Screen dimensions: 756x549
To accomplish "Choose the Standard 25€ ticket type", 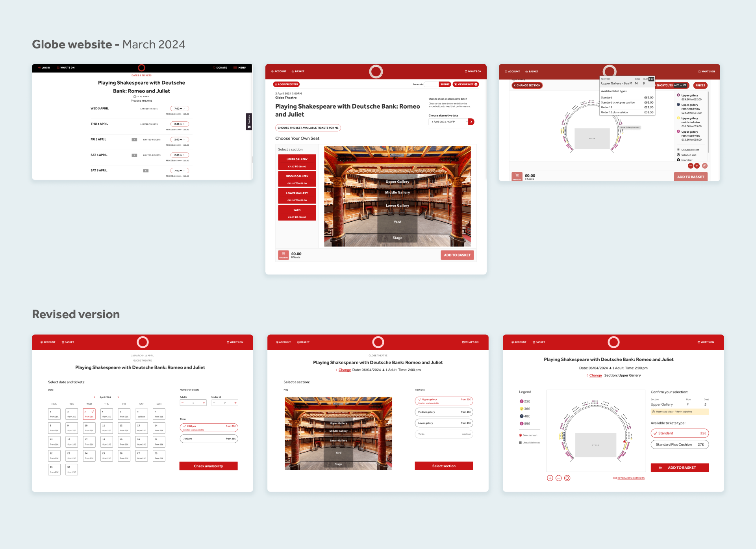I will [680, 433].
